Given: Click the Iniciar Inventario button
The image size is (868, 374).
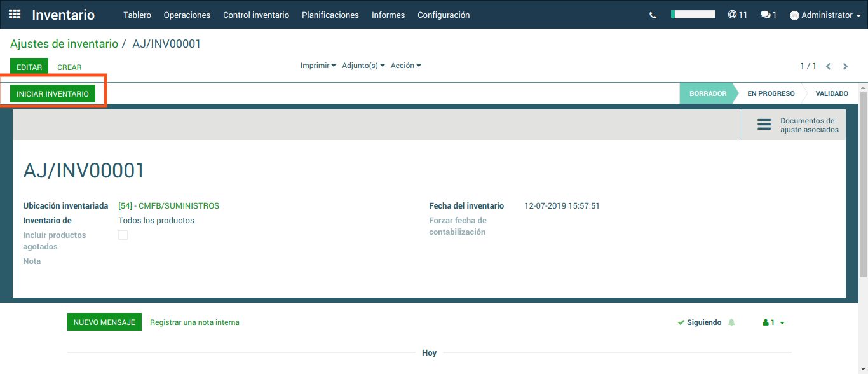Looking at the screenshot, I should click(x=53, y=93).
